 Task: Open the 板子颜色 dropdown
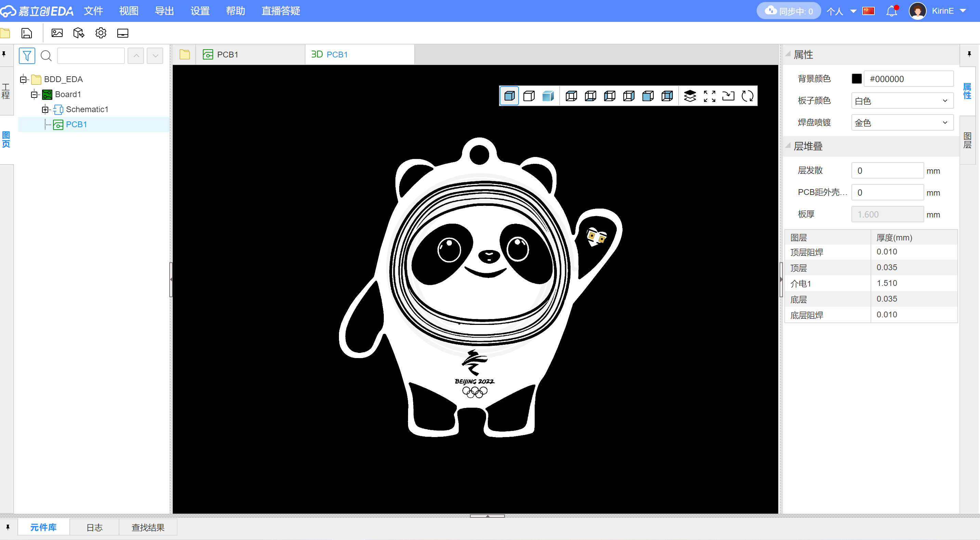[902, 101]
